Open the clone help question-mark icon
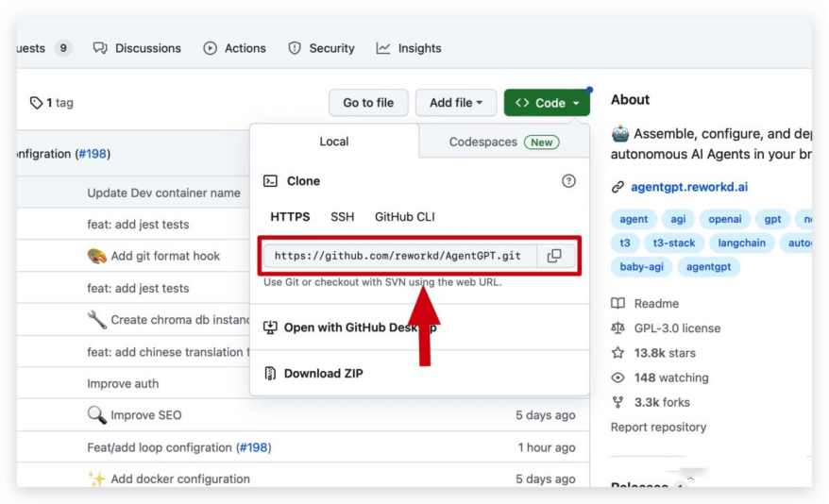This screenshot has height=504, width=829. (568, 181)
